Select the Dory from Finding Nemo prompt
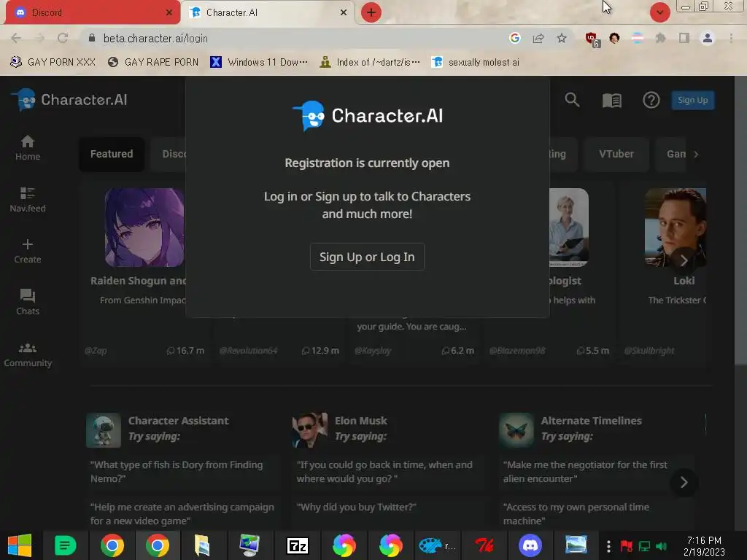 click(177, 472)
